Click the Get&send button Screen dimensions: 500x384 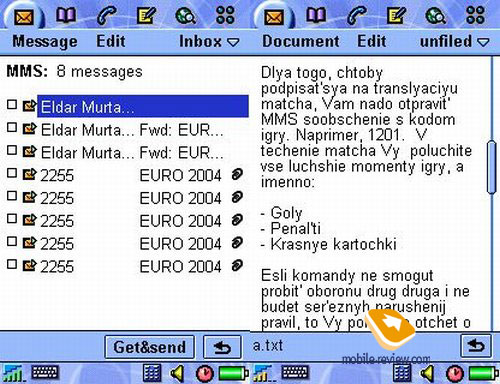click(150, 347)
